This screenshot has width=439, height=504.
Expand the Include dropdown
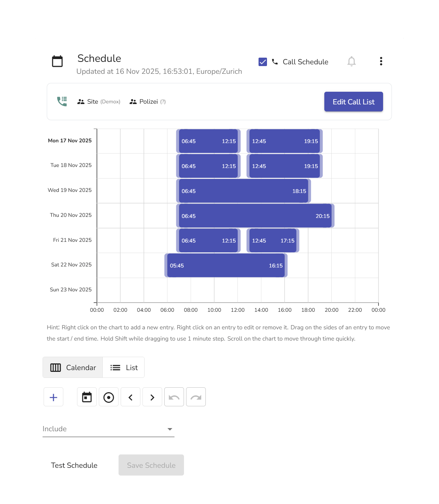(108, 429)
